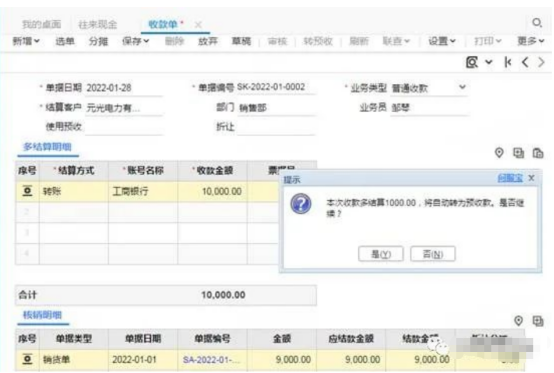Click the 收款金额 column header
The width and height of the screenshot is (554, 373).
click(212, 171)
